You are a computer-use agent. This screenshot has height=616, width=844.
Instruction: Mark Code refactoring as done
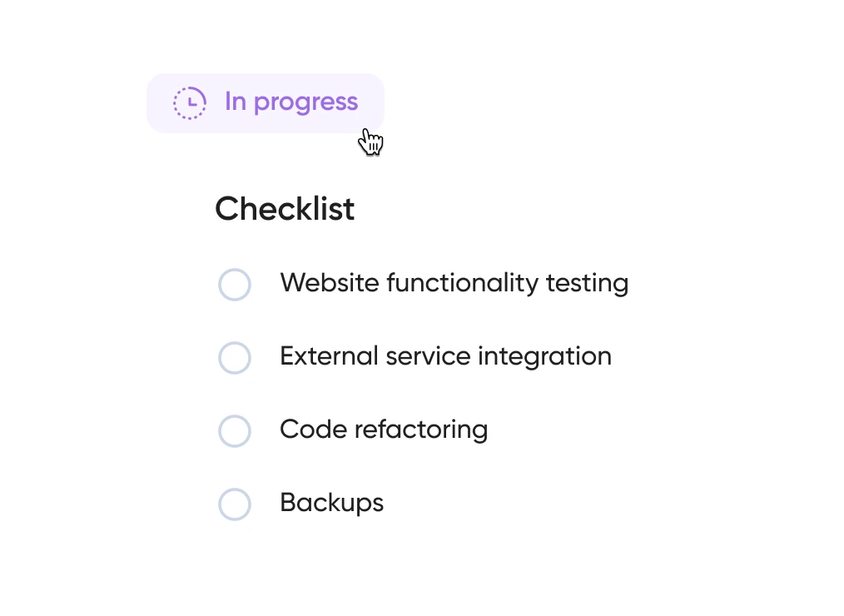(x=234, y=431)
